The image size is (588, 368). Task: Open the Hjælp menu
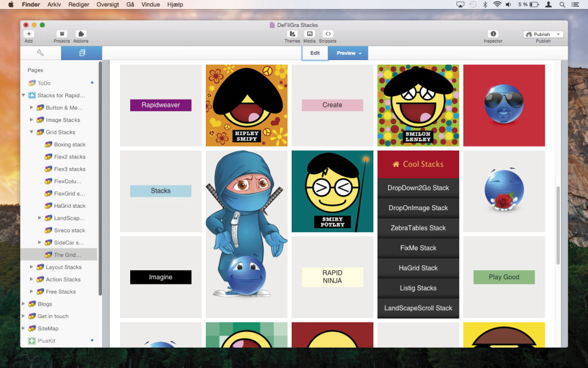tap(175, 4)
